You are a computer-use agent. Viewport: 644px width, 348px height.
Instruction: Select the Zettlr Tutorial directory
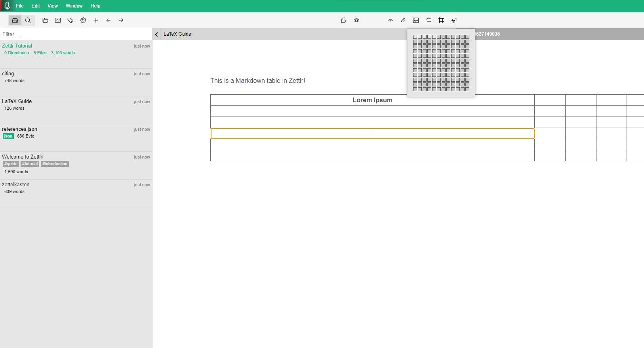pos(76,54)
